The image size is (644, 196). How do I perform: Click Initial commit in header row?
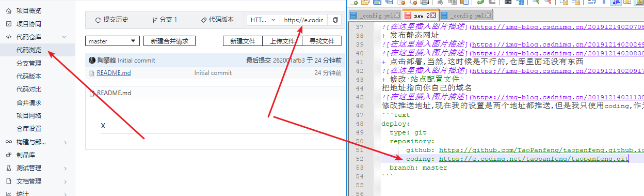click(x=136, y=60)
